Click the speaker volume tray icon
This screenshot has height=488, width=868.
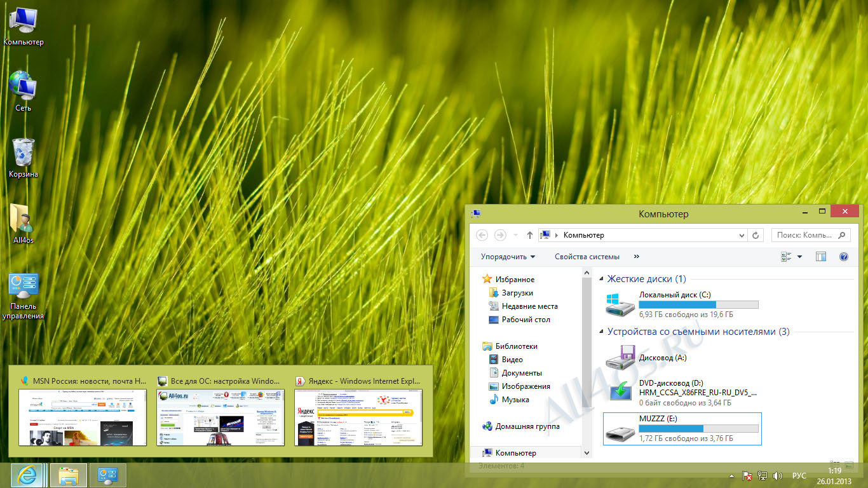pos(777,475)
